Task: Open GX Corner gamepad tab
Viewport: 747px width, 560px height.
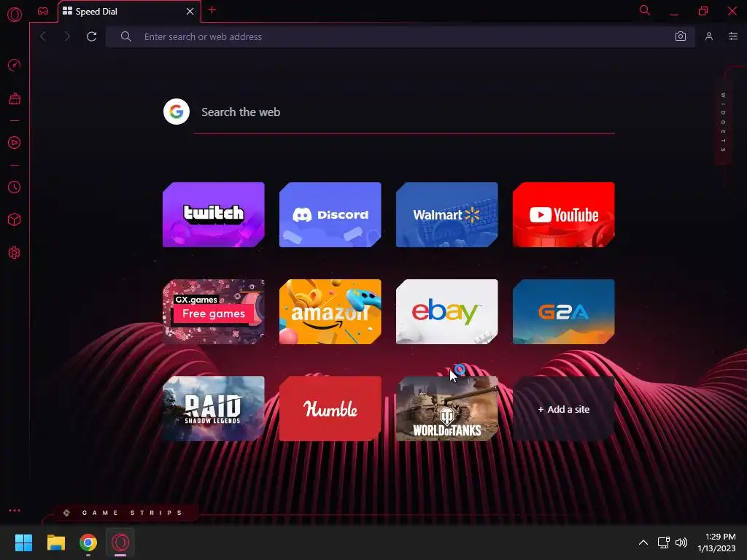Action: 43,11
